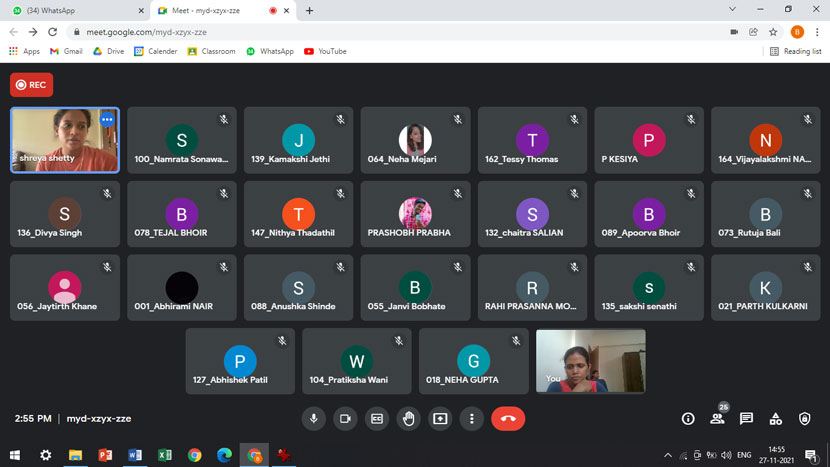This screenshot has height=467, width=830.
Task: Turn on captions with CC button
Action: (377, 419)
